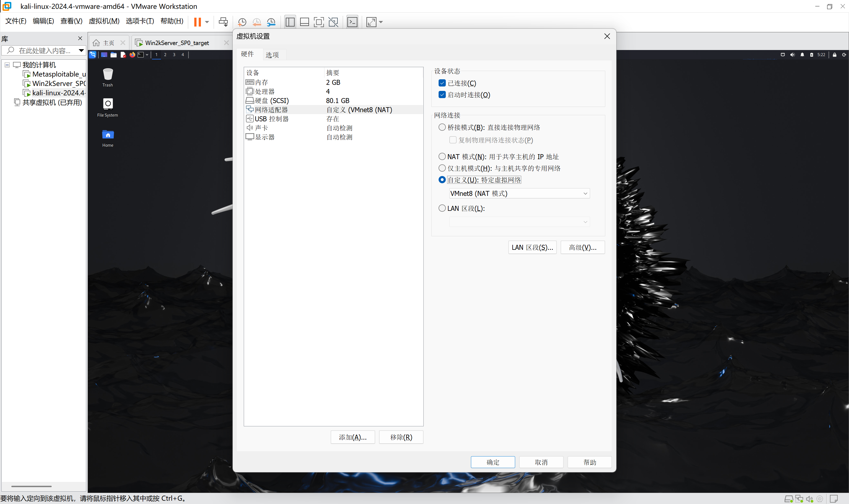Click the 添加(A)... button

coord(352,437)
